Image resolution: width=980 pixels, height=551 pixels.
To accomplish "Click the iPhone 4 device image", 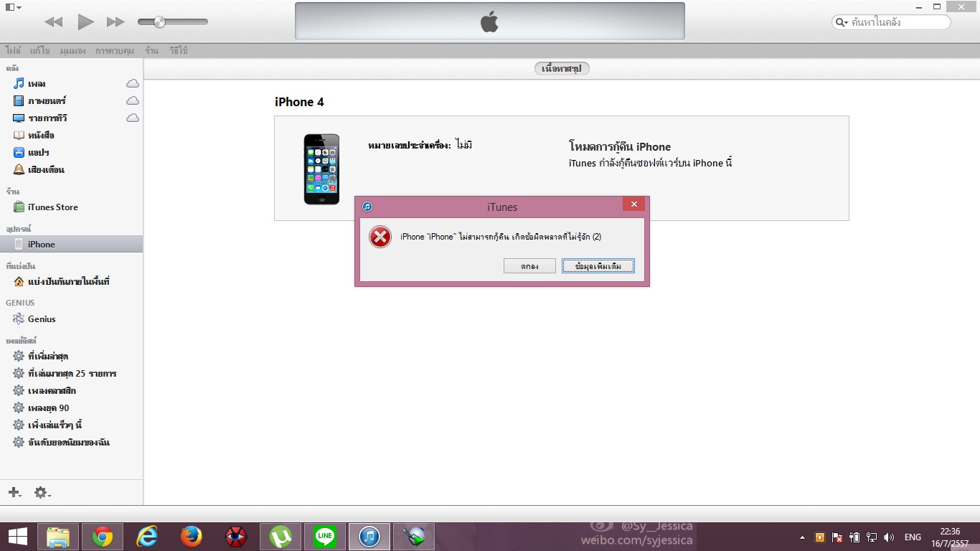I will click(x=321, y=169).
